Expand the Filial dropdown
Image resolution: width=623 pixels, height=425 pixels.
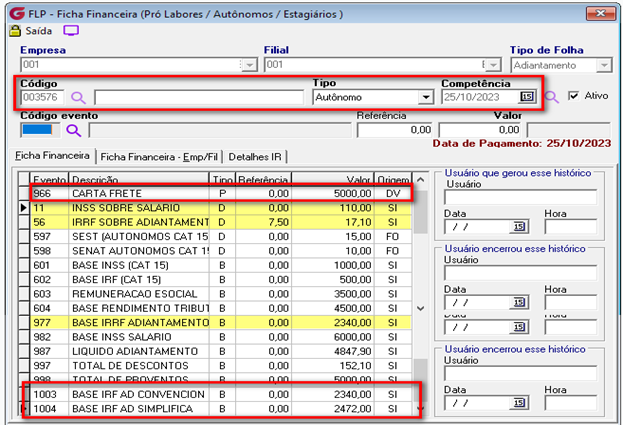coord(493,65)
